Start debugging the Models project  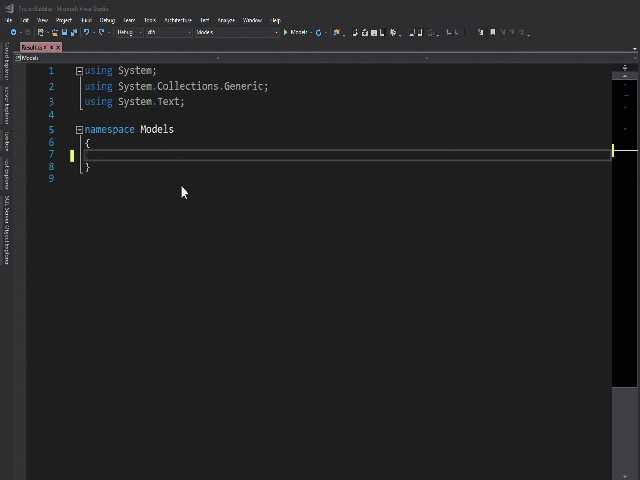[x=296, y=32]
